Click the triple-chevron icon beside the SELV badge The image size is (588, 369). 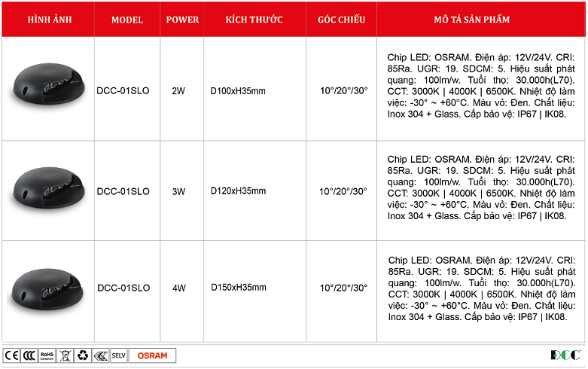click(100, 355)
